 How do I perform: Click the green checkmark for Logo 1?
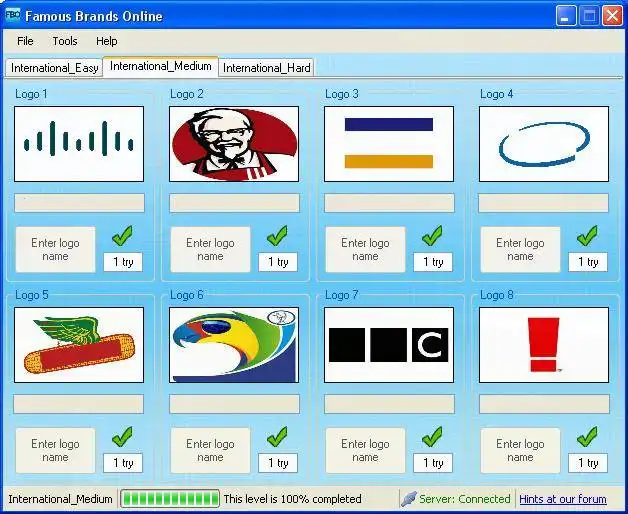[x=123, y=236]
